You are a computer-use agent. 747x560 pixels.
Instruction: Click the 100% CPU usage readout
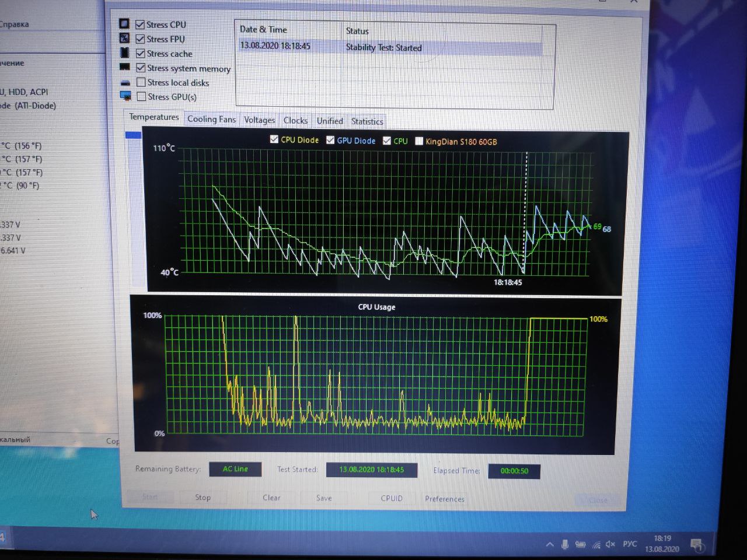(598, 319)
